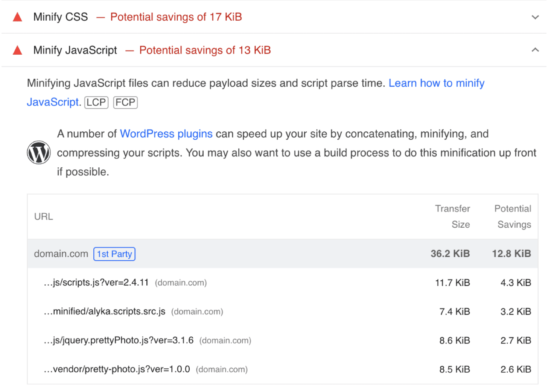Expand the Minify CSS audit section

point(535,17)
